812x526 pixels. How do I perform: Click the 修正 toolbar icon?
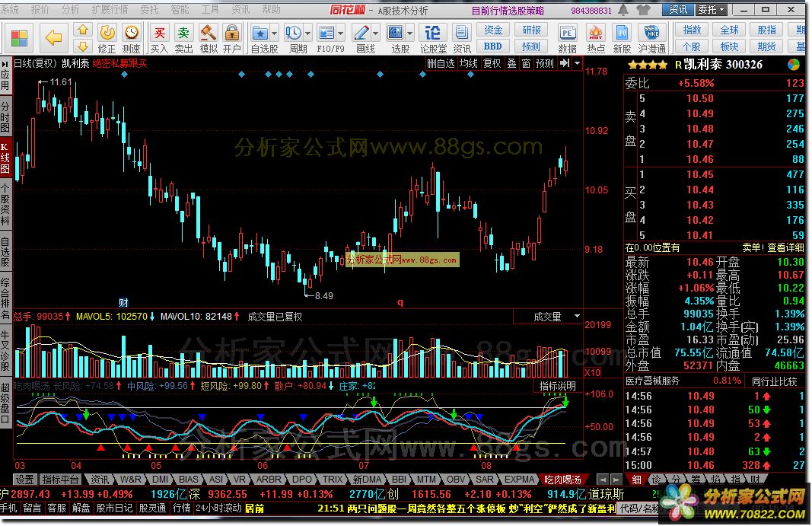[x=107, y=39]
